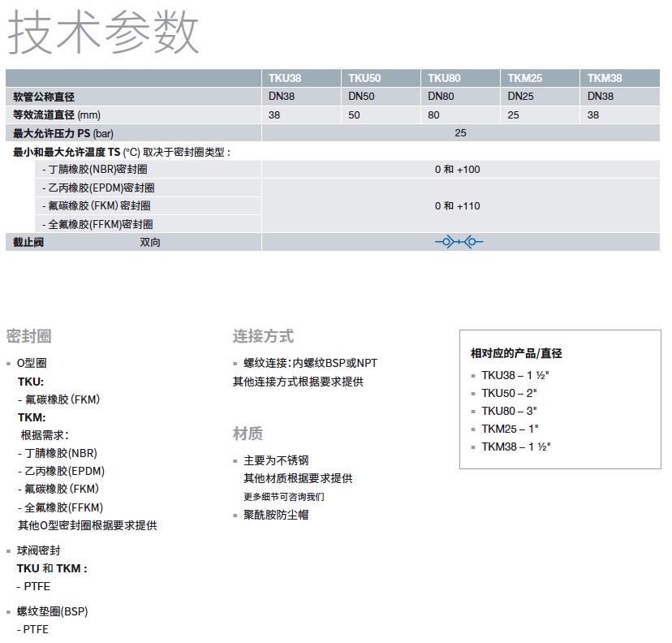Click the 技术参数 page heading
Viewport: 672px width, 643px height.
coord(103,32)
